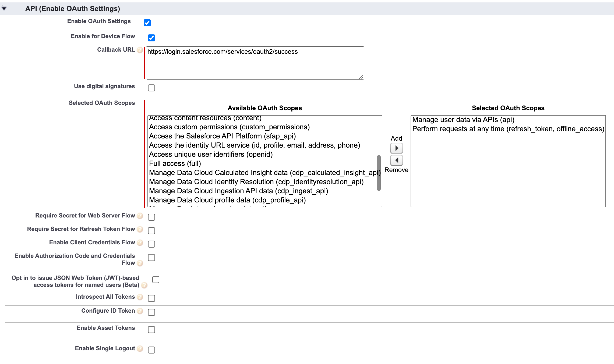Check Configure ID Token checkbox
The height and width of the screenshot is (364, 614).
point(151,312)
